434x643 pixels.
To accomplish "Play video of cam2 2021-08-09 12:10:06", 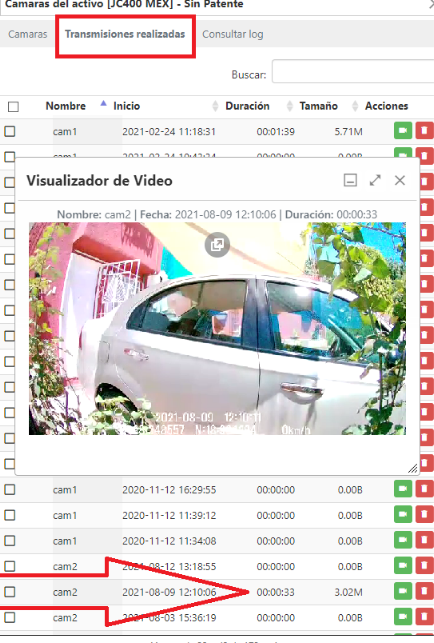I will point(403,591).
